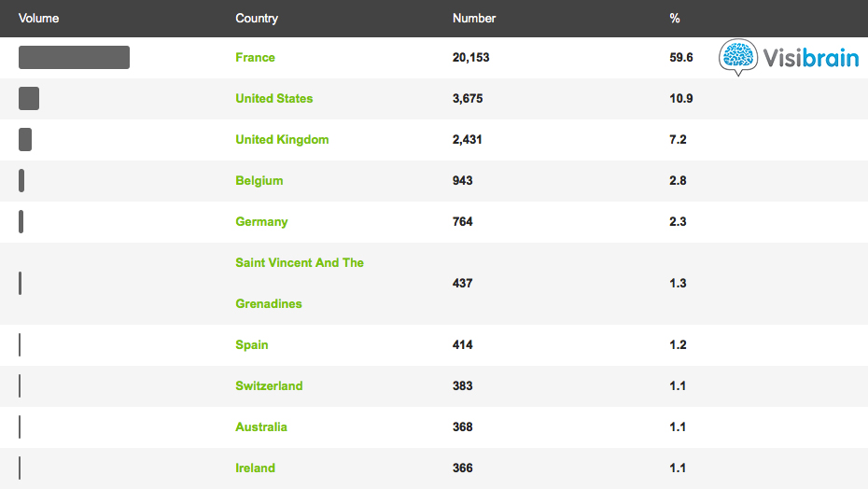The height and width of the screenshot is (489, 868).
Task: Sort by the Number column header
Action: point(474,19)
